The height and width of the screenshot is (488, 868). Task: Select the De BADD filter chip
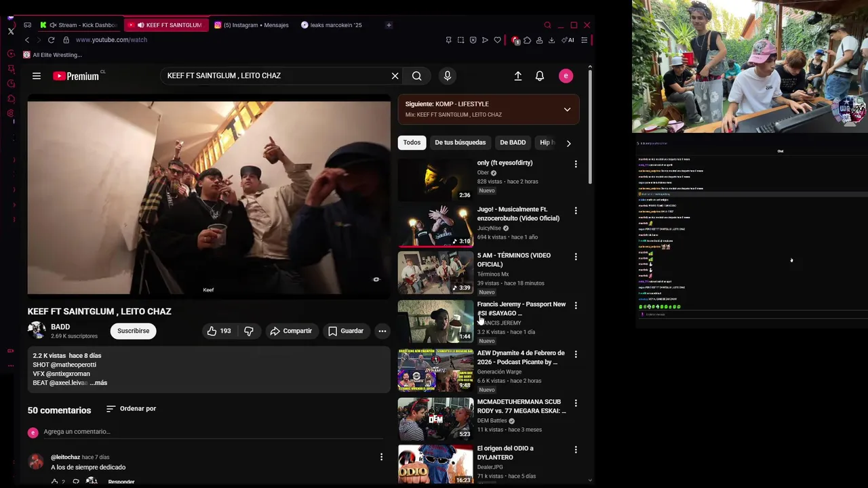point(513,142)
